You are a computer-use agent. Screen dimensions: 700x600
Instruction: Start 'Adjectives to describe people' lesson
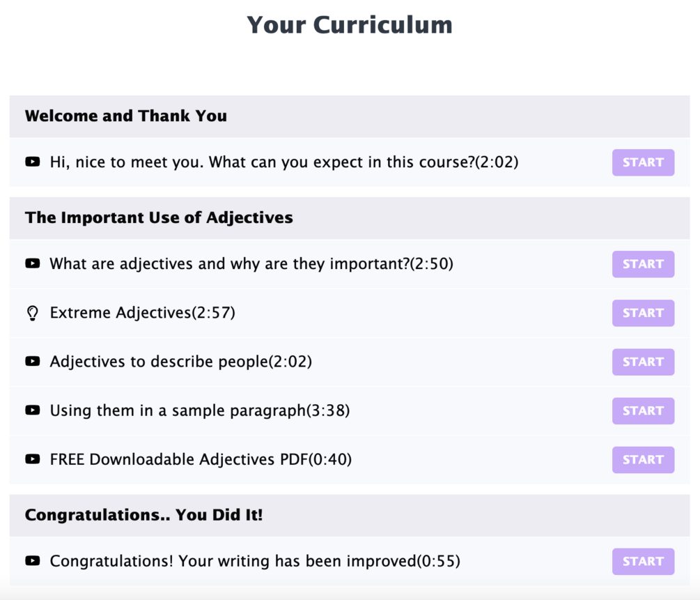click(x=643, y=362)
